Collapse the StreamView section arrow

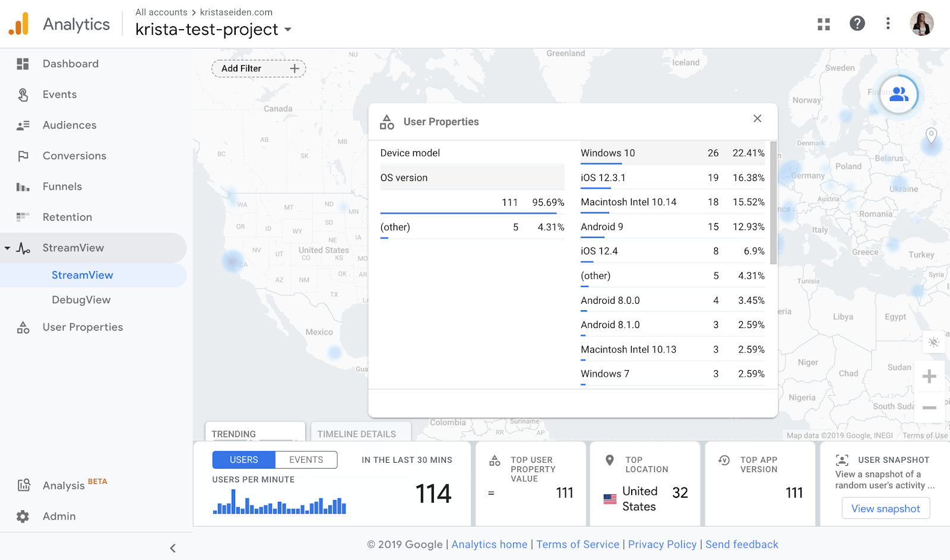pyautogui.click(x=7, y=248)
